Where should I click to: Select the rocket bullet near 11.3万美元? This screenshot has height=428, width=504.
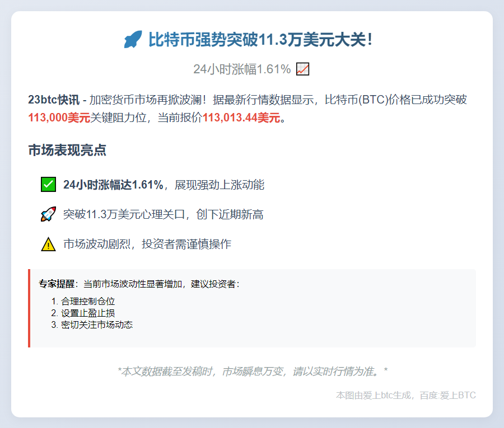click(49, 214)
